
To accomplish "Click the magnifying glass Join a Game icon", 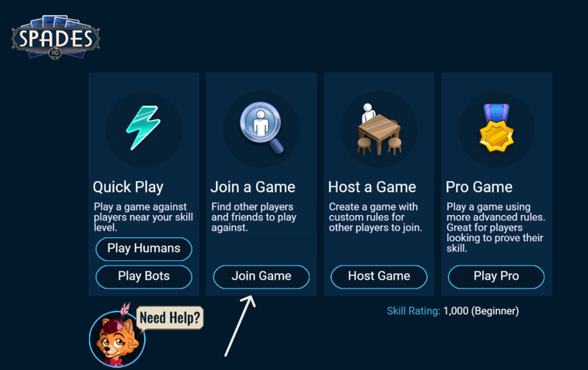I will [x=262, y=127].
